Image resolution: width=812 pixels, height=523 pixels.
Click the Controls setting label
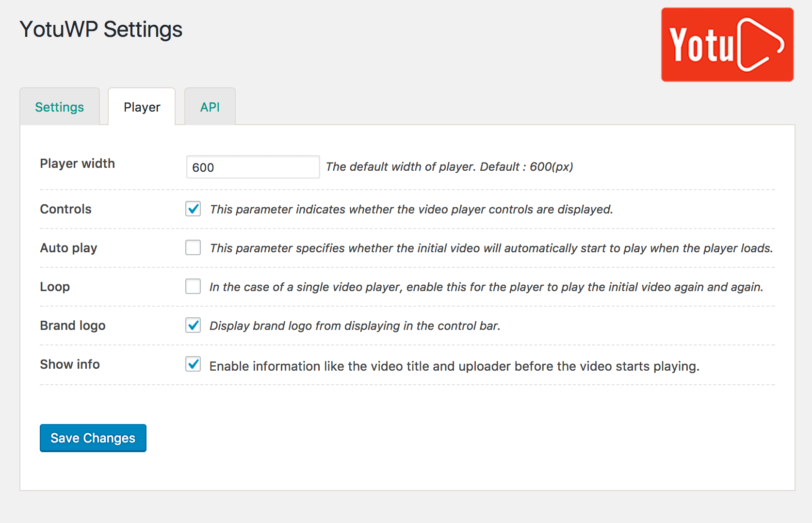66,209
